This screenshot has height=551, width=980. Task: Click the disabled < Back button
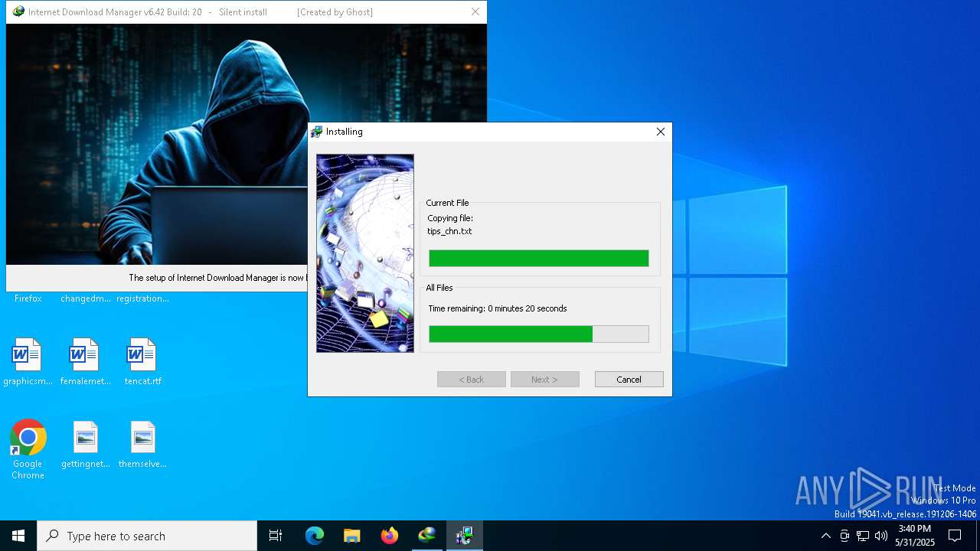click(x=471, y=380)
